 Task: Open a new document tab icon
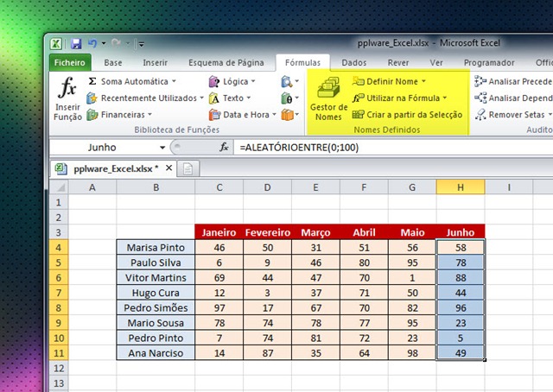click(x=188, y=169)
